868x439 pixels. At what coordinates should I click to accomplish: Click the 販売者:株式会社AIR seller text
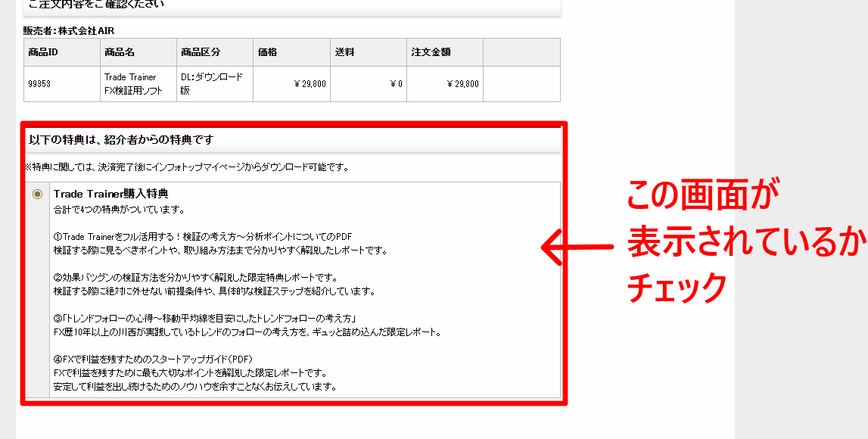[x=69, y=30]
